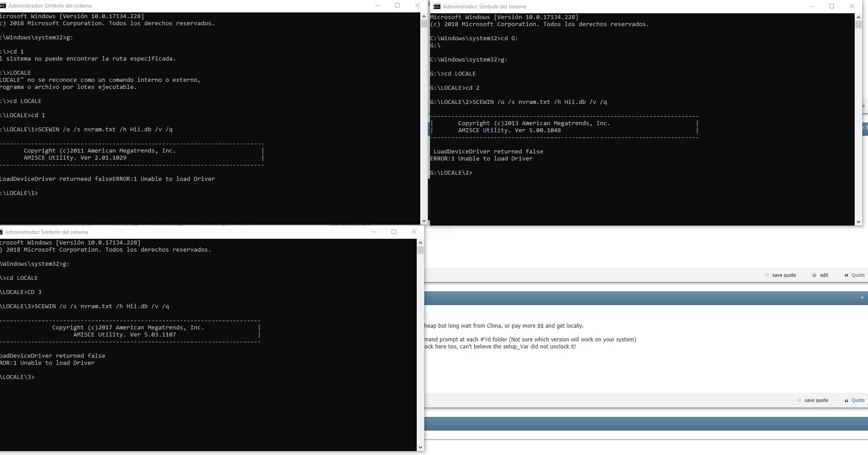Click the scroll down arrow in the bottom-left window
Viewport: 868px width, 455px height.
[420, 447]
